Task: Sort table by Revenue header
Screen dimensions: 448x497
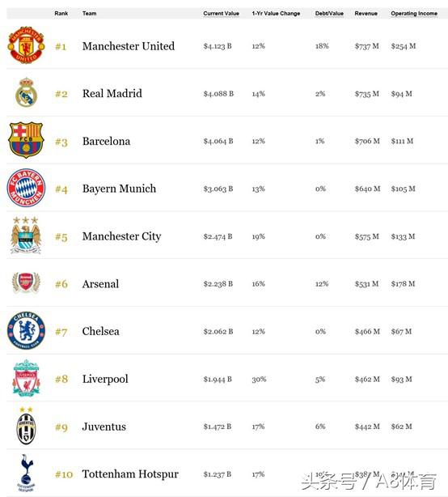Action: [366, 13]
